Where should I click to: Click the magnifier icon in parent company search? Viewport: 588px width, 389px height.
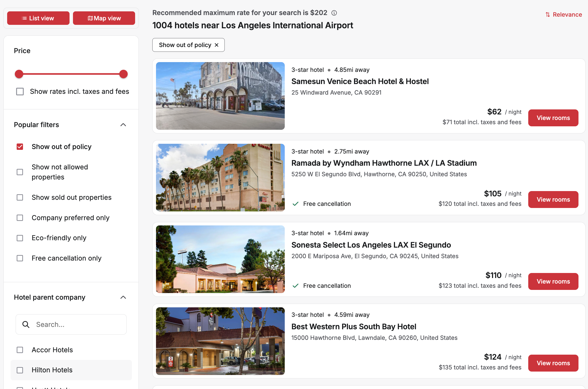pos(26,324)
